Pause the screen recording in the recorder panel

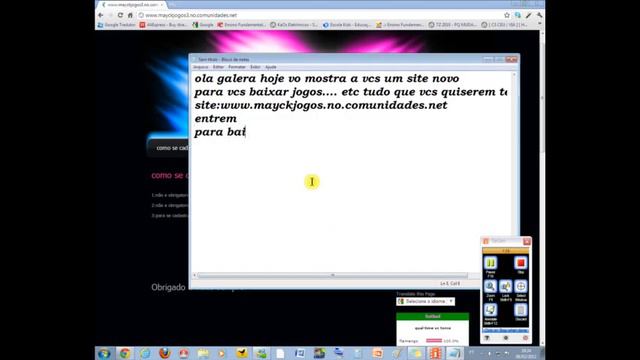click(490, 263)
